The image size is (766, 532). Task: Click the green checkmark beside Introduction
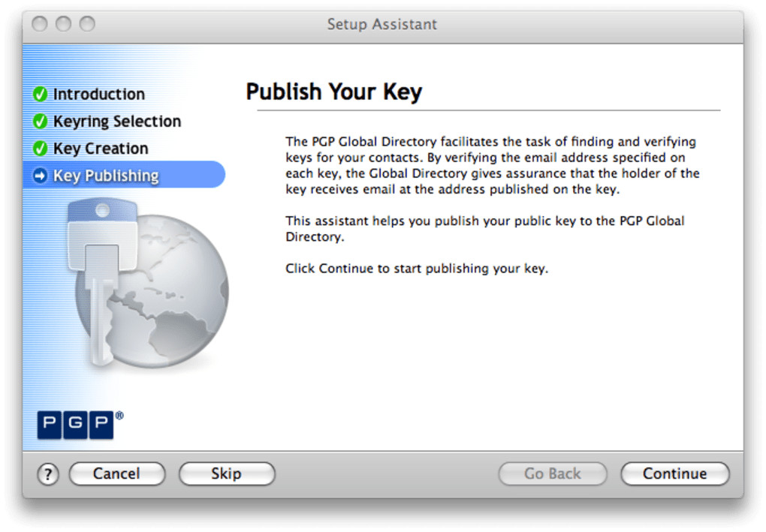pyautogui.click(x=41, y=95)
